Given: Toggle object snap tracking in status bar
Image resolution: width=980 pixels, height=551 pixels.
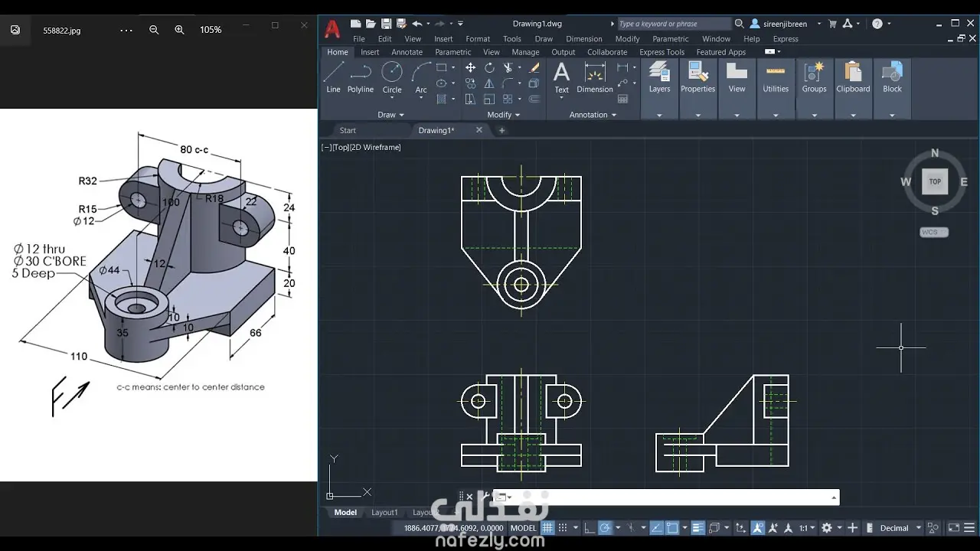Looking at the screenshot, I should [656, 528].
